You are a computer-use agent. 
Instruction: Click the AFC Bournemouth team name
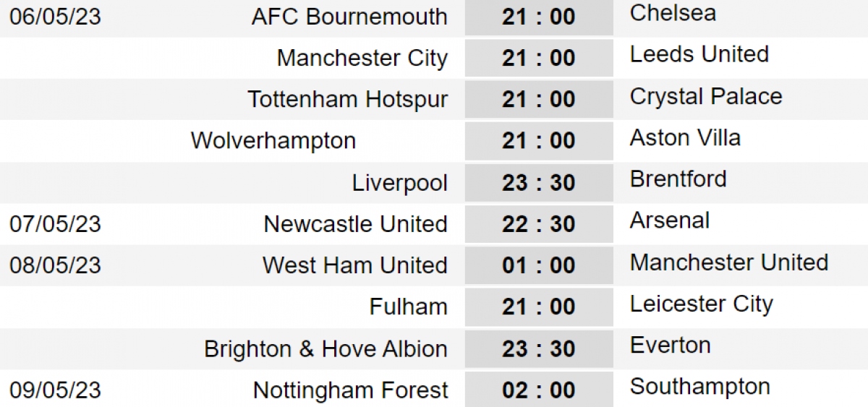(349, 17)
